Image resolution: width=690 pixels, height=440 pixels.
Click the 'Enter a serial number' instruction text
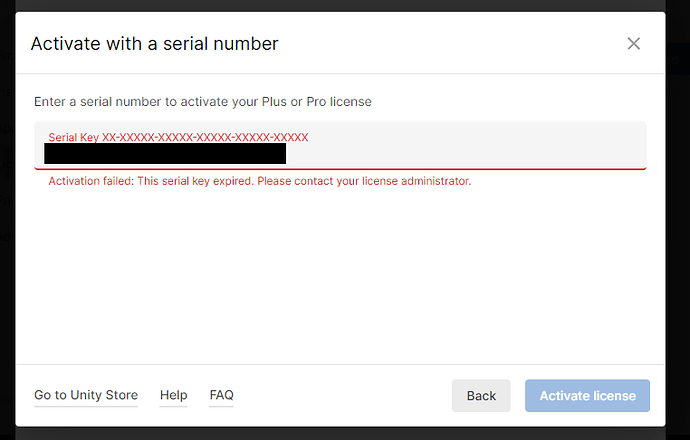(x=203, y=102)
